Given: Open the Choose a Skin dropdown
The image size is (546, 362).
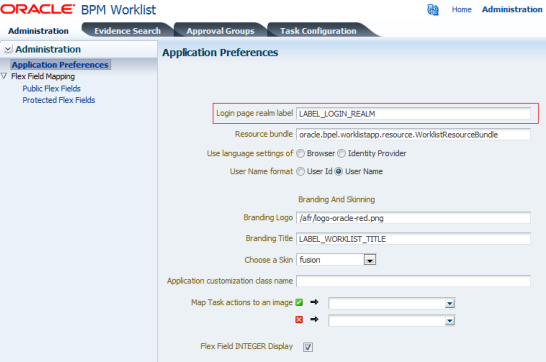Looking at the screenshot, I should 370,260.
